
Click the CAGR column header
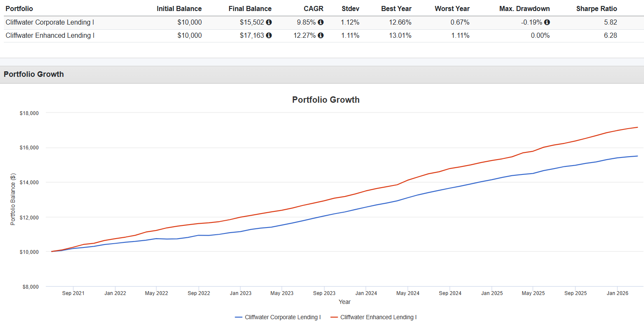(x=314, y=8)
